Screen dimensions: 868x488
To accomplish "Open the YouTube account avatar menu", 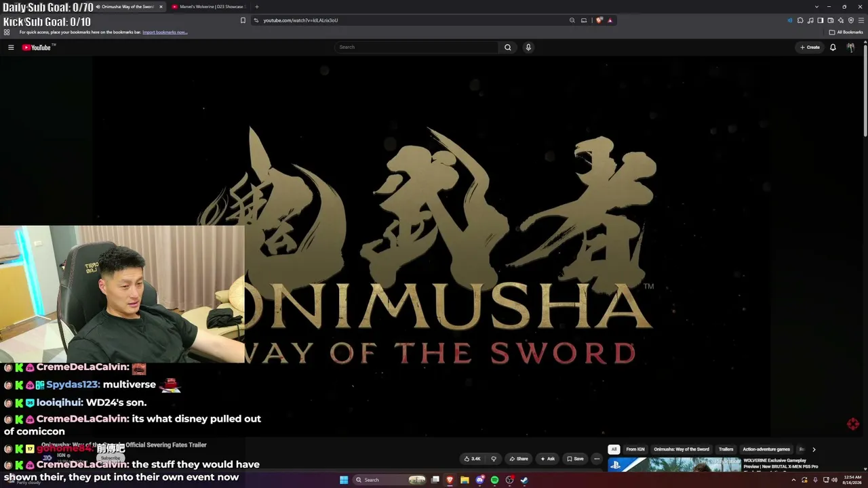I will point(850,47).
